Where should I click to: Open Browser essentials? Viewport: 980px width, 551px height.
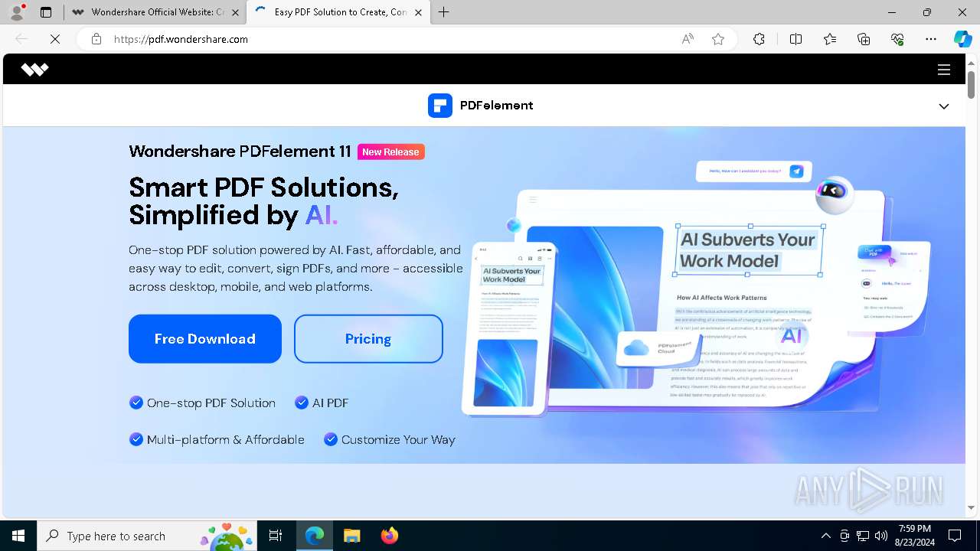pyautogui.click(x=897, y=39)
